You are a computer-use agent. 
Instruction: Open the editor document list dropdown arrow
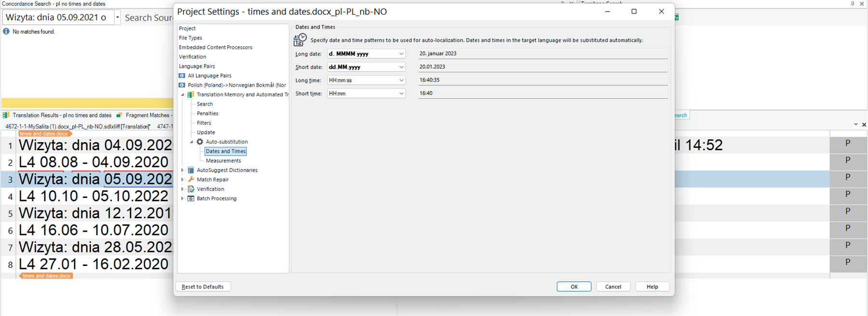click(x=856, y=124)
